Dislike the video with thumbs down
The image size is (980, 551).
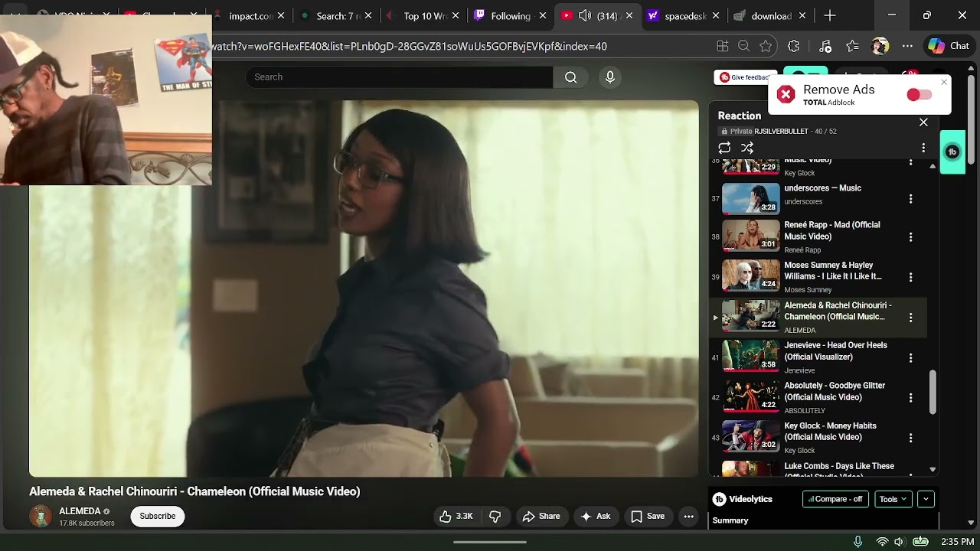(495, 517)
